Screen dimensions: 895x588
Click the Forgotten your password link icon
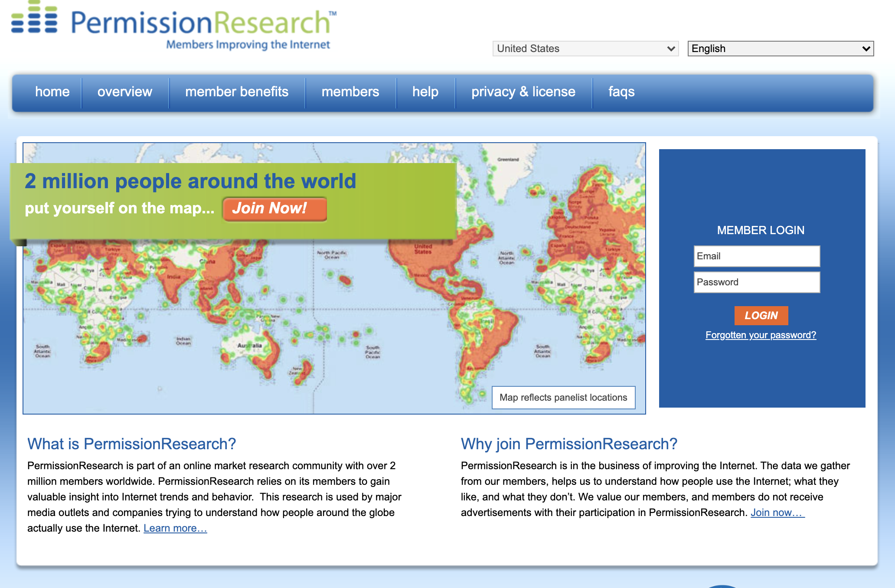click(x=760, y=335)
